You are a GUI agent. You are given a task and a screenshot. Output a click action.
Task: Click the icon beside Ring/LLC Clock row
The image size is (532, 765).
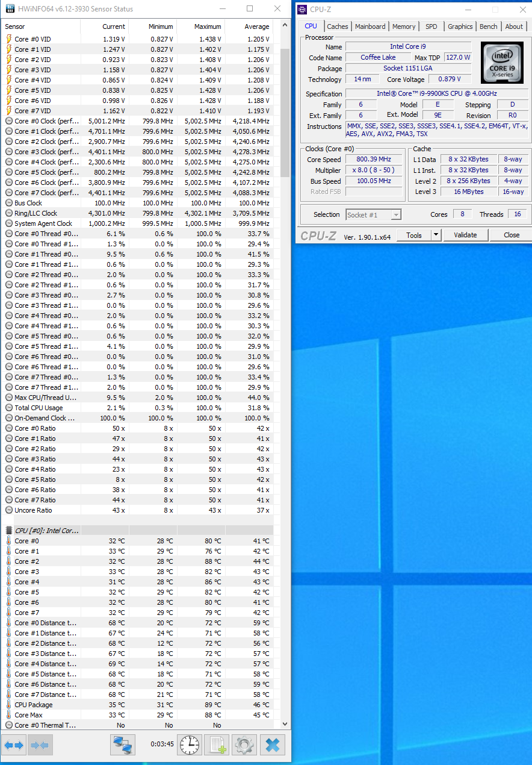(x=9, y=213)
